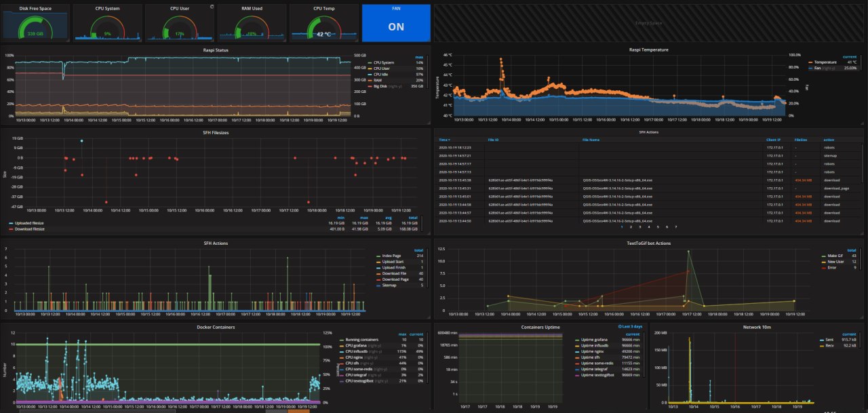The image size is (868, 413).
Task: Click the clock icon beside Last 3 days
Action: (620, 327)
